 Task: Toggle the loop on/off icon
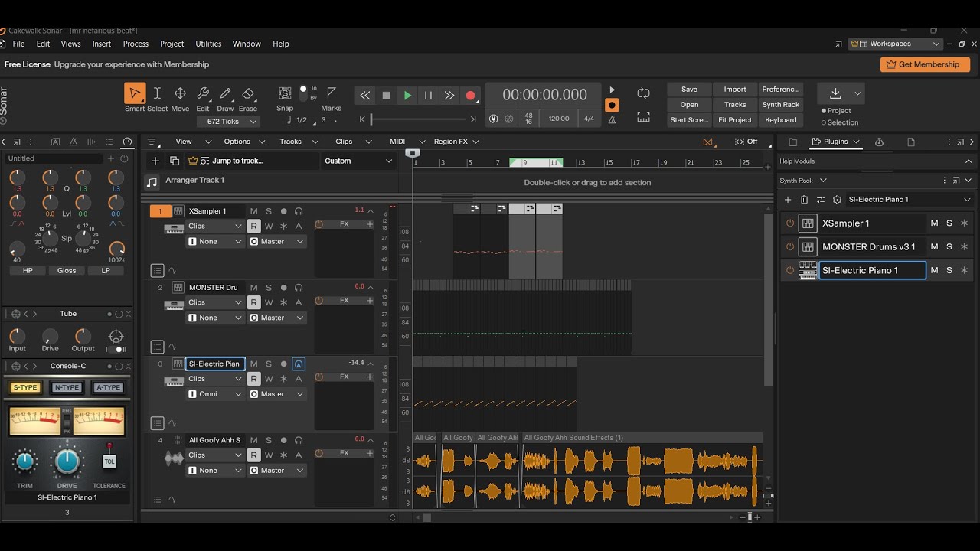[643, 93]
